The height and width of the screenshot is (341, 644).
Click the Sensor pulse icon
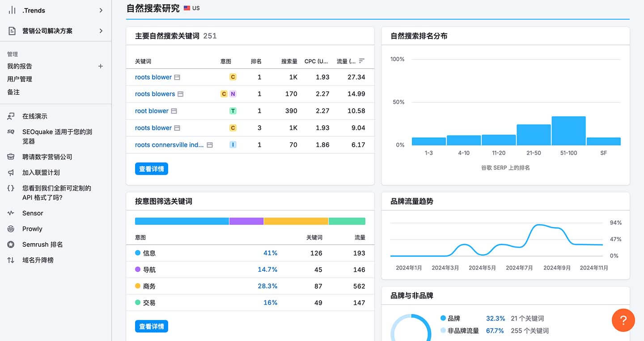[11, 213]
